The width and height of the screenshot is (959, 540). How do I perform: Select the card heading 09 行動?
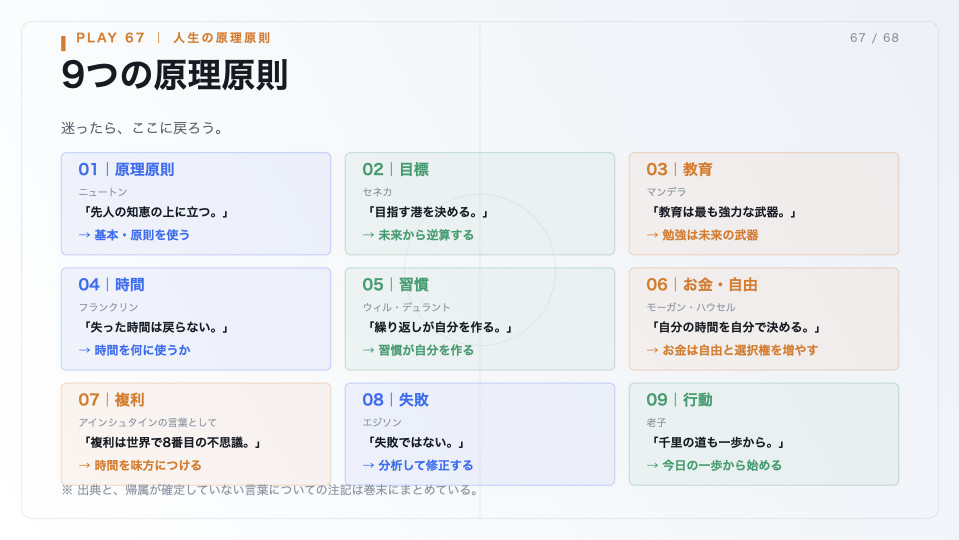(679, 399)
